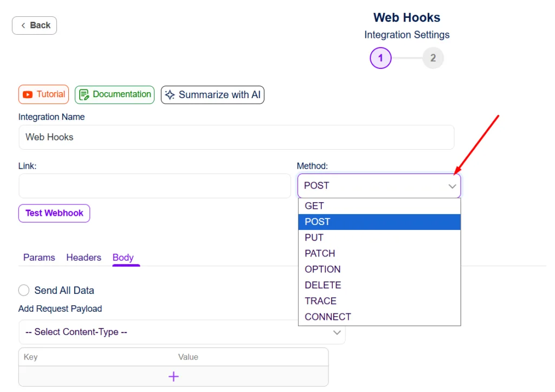Go to step 1 in the wizard
The height and width of the screenshot is (392, 555).
coord(380,58)
